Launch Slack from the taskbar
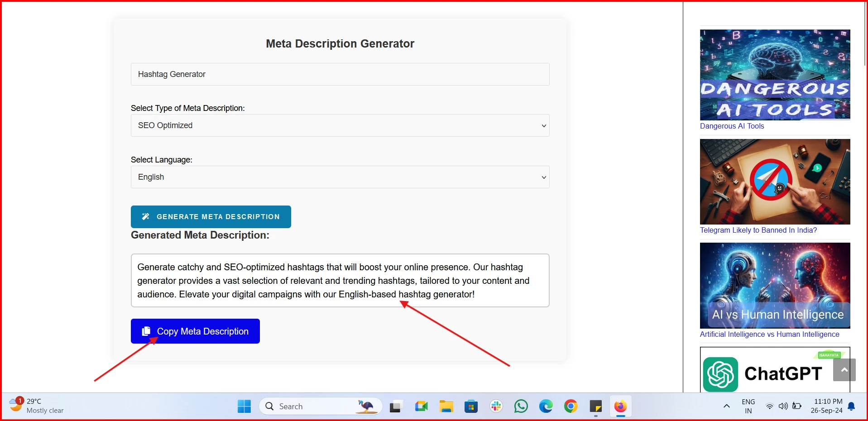 pos(495,406)
